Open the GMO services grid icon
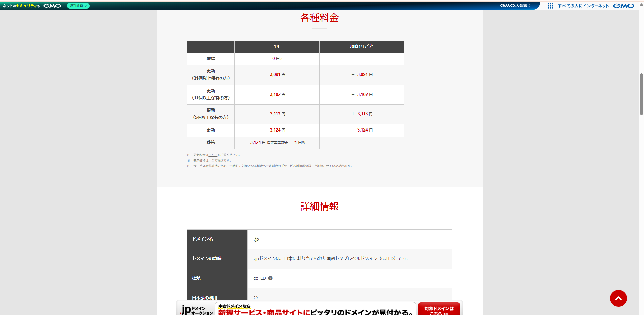The image size is (644, 315). (x=550, y=6)
